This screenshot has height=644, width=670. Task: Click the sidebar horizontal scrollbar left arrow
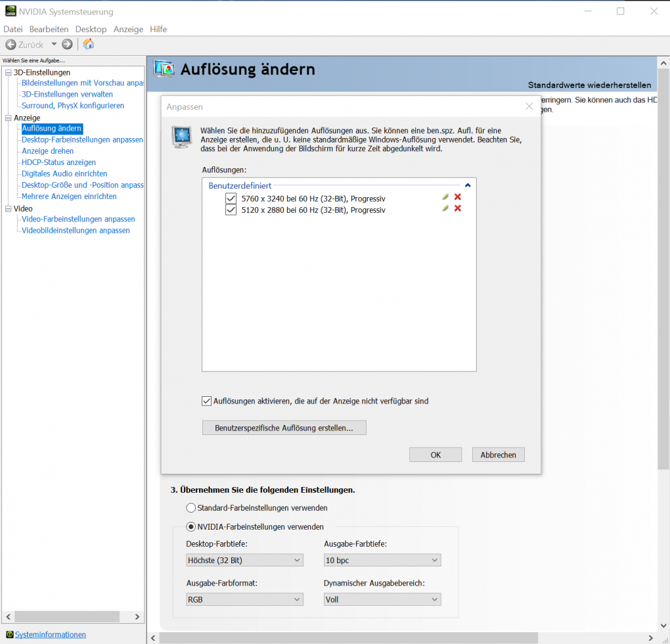[9, 616]
